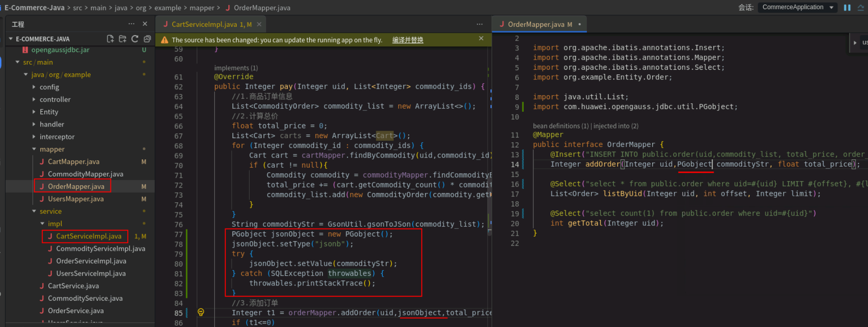Click the pay method name on line 62
Screen dimensions: 868x327
(x=286, y=86)
